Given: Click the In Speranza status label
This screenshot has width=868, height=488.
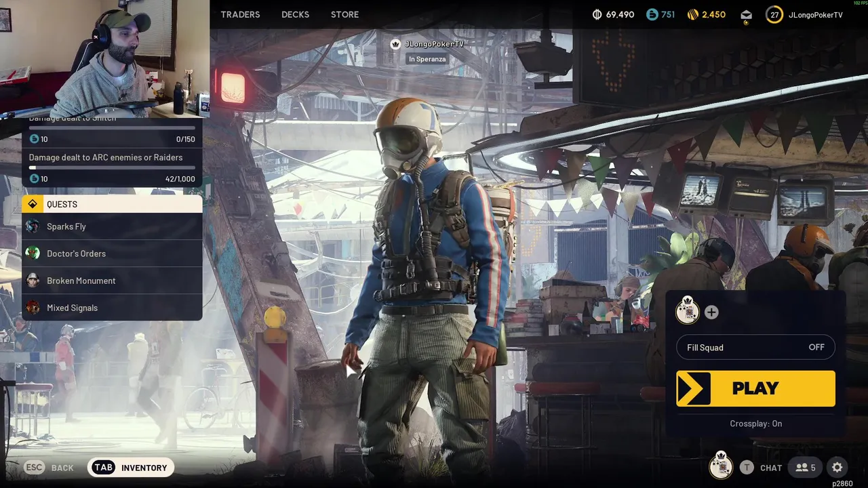Looking at the screenshot, I should click(x=427, y=59).
